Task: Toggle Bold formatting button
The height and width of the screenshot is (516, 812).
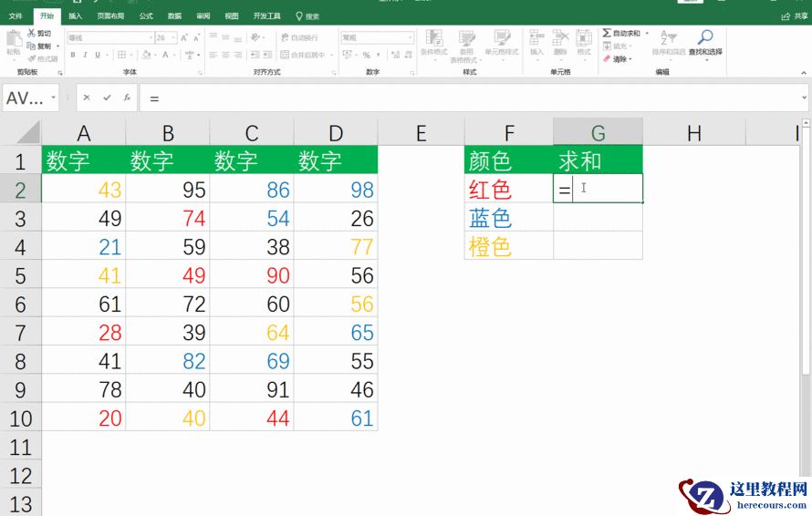Action: [x=73, y=55]
